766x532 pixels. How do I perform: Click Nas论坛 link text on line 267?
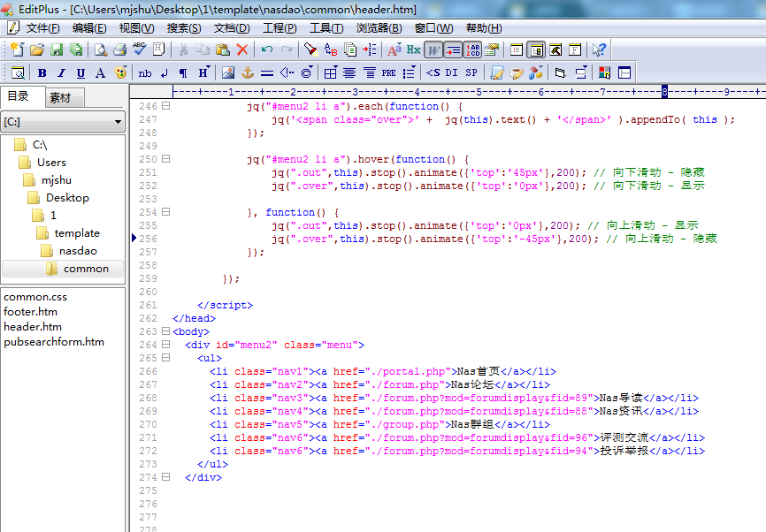pyautogui.click(x=472, y=384)
